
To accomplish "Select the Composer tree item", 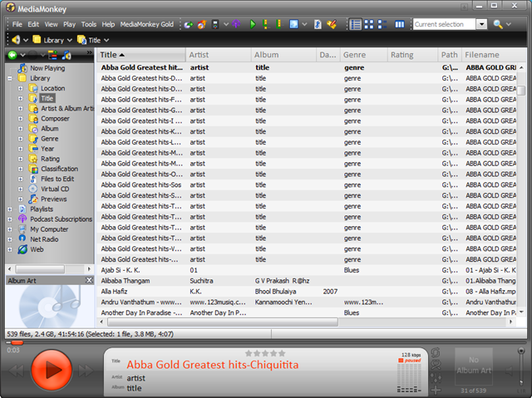I will pyautogui.click(x=55, y=119).
